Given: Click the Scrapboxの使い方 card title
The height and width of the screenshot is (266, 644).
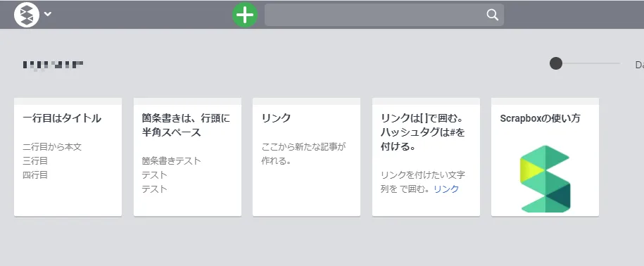Looking at the screenshot, I should click(540, 118).
